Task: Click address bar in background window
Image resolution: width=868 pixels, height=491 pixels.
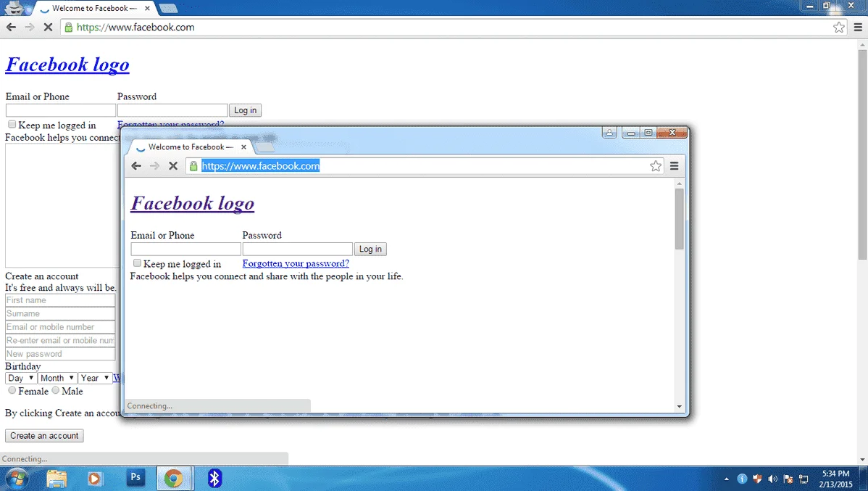Action: click(454, 27)
